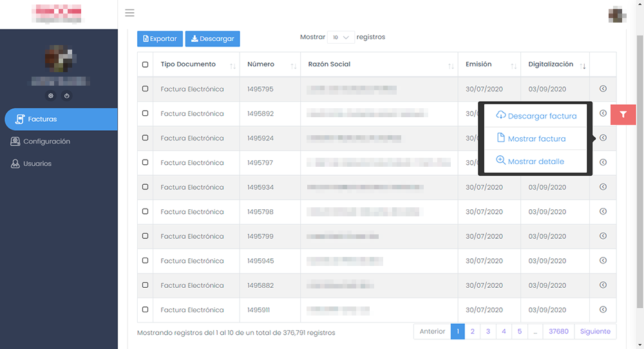Check the box for invoice 1495797

click(146, 162)
